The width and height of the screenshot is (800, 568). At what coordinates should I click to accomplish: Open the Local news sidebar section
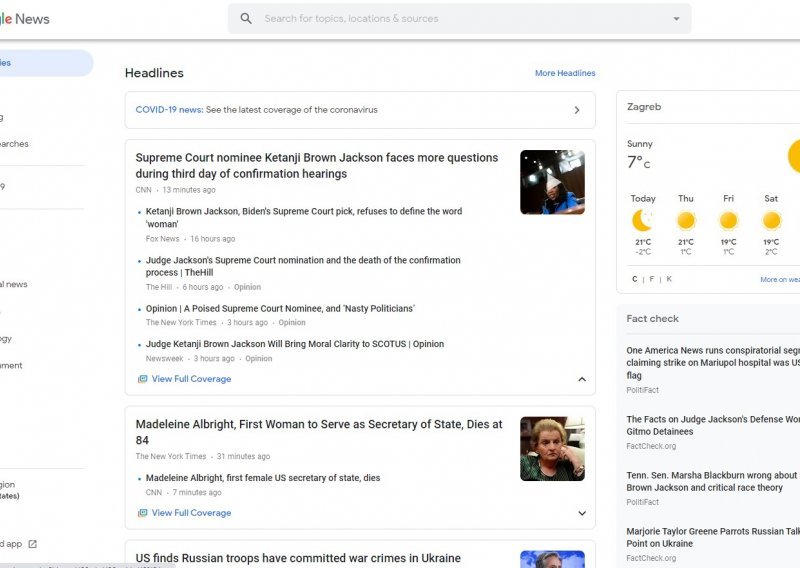[x=14, y=284]
